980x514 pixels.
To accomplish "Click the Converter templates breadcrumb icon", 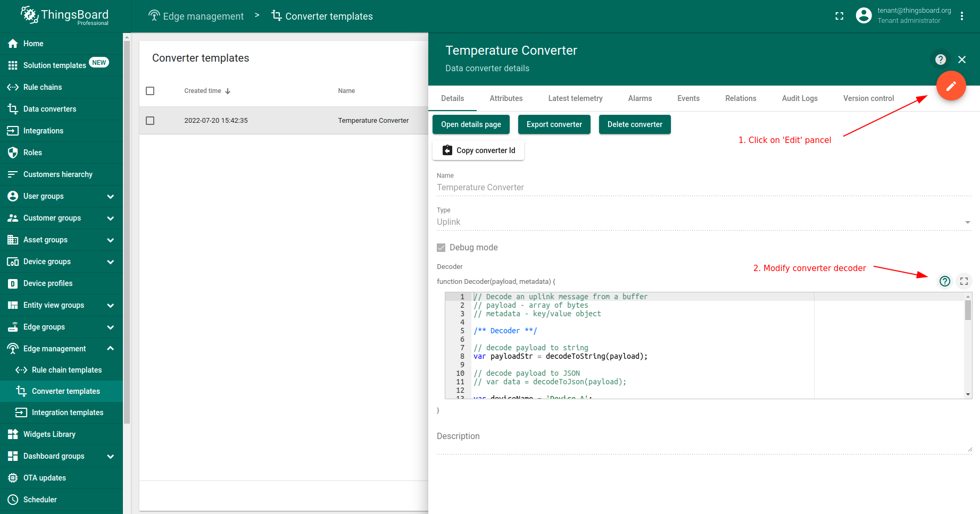I will point(277,15).
